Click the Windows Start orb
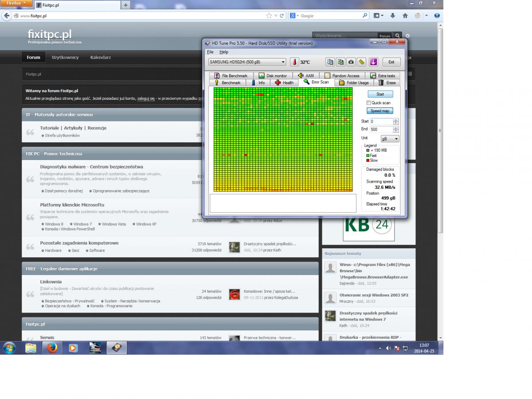The width and height of the screenshot is (532, 399). pyautogui.click(x=9, y=348)
